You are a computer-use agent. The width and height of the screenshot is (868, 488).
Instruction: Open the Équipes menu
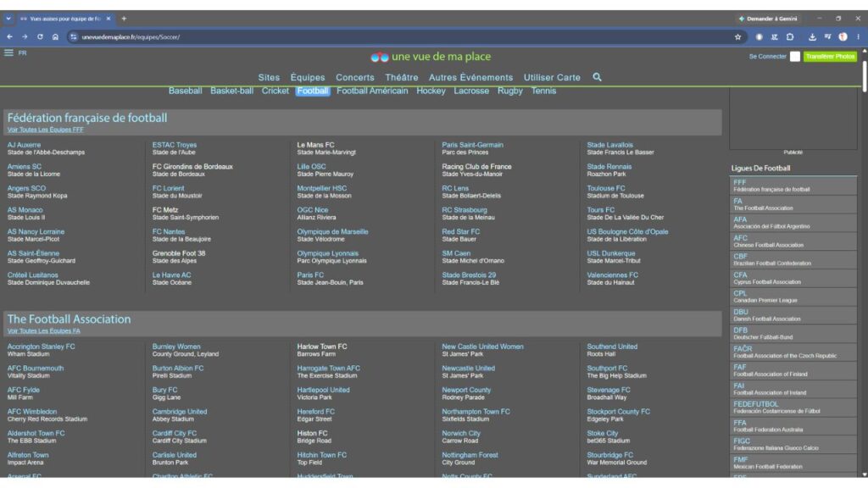[308, 77]
